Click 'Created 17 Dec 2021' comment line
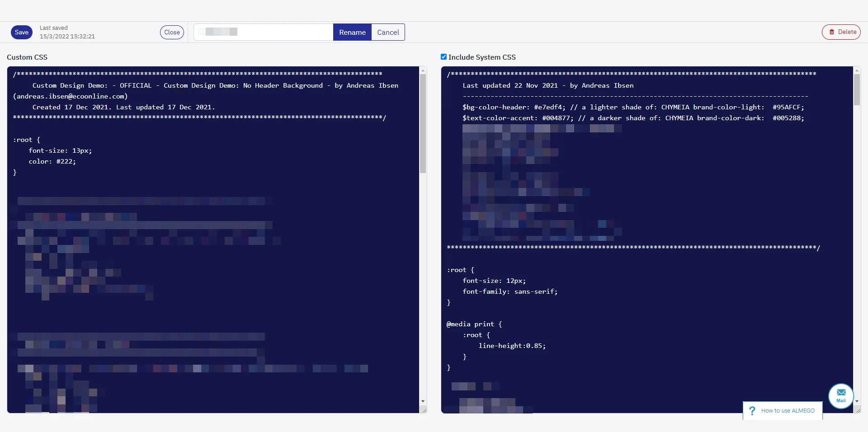The image size is (868, 432). click(x=123, y=107)
